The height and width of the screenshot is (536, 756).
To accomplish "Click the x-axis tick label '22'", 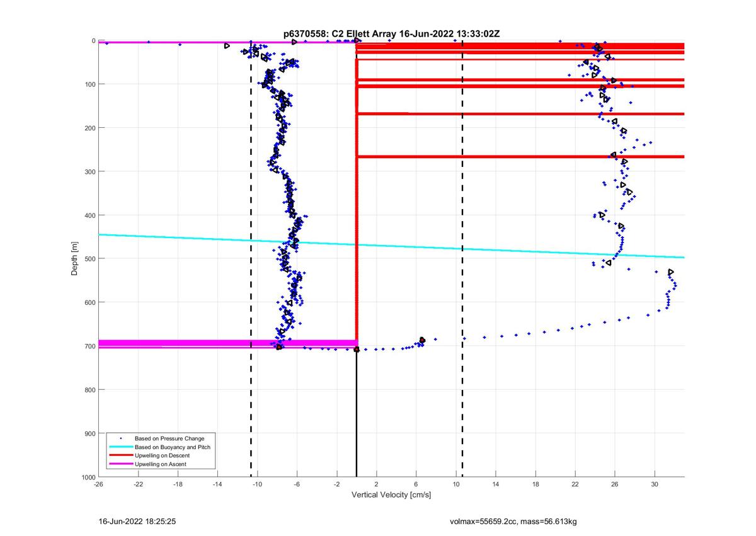I will (575, 485).
